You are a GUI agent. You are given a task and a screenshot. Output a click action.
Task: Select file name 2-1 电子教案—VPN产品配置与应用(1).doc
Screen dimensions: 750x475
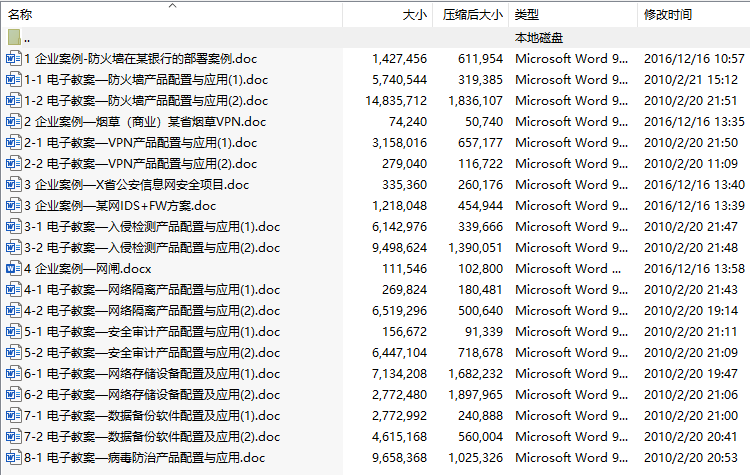click(141, 143)
